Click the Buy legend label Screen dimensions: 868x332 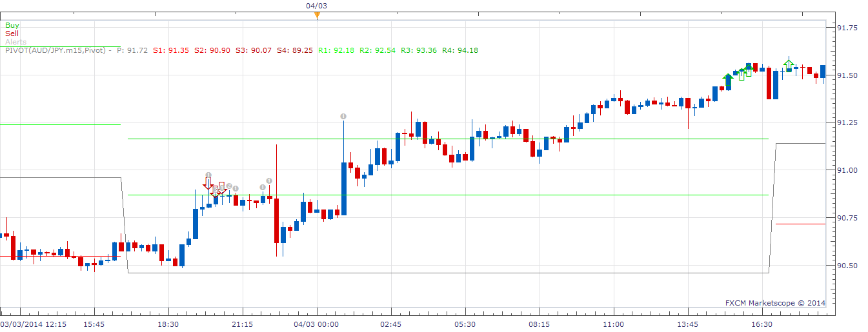click(12, 25)
